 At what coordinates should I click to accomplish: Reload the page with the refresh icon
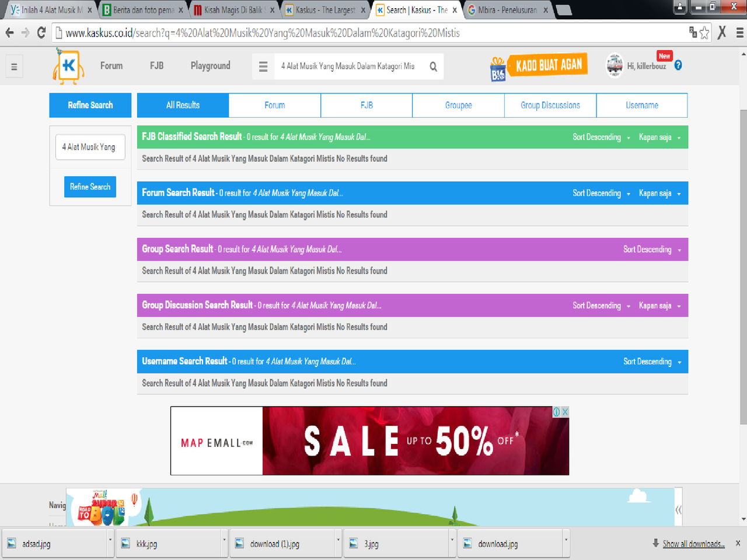point(41,33)
